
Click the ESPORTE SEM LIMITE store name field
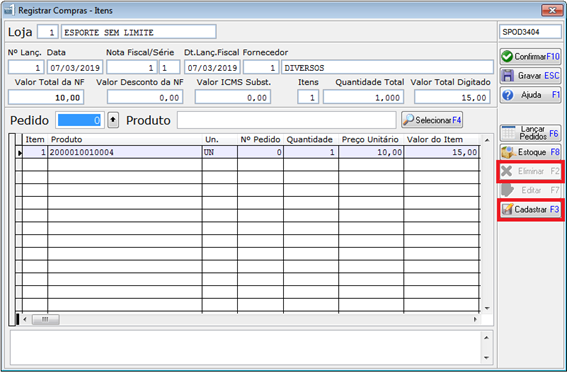tap(139, 32)
